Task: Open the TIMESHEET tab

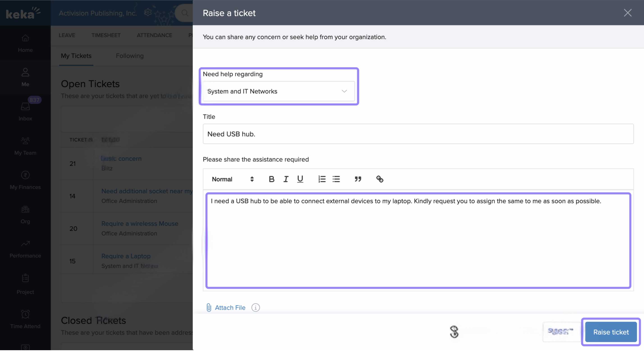Action: tap(106, 35)
